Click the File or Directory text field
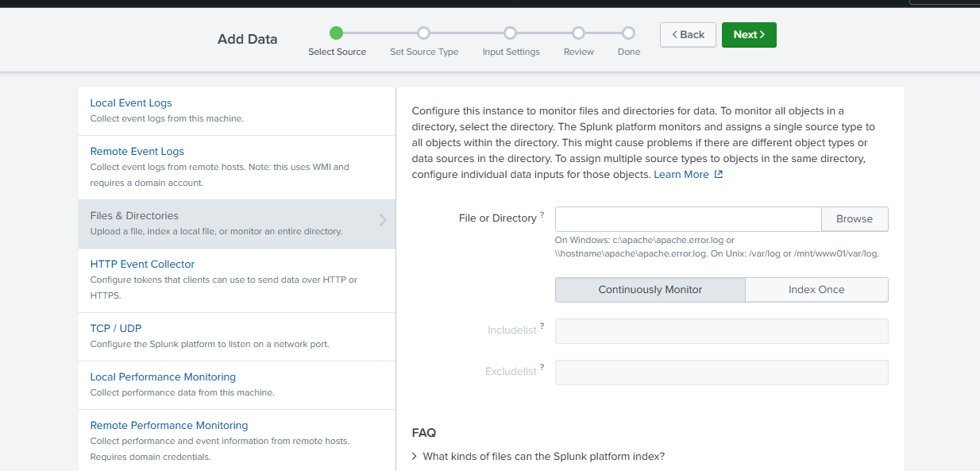This screenshot has height=471, width=980. tap(687, 219)
